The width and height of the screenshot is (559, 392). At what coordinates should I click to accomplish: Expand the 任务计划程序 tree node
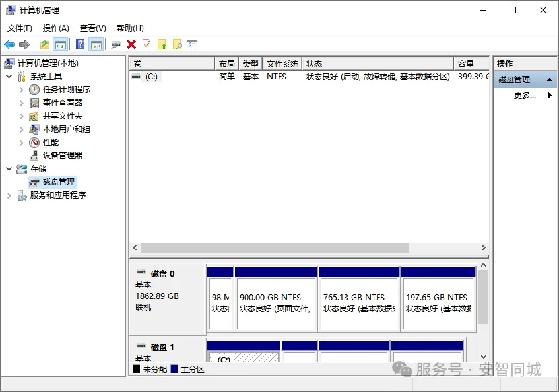click(x=21, y=90)
